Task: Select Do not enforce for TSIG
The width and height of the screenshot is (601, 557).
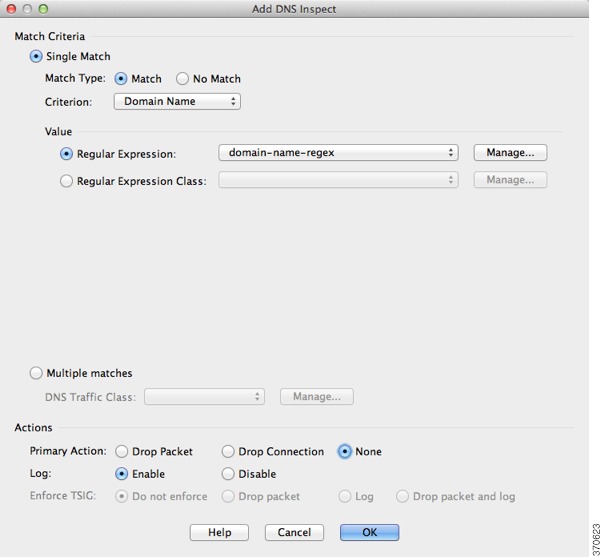Action: [x=122, y=497]
